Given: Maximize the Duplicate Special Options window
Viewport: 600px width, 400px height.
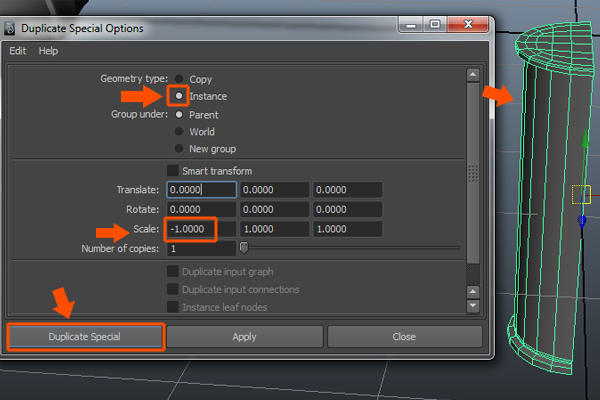Looking at the screenshot, I should 435,25.
